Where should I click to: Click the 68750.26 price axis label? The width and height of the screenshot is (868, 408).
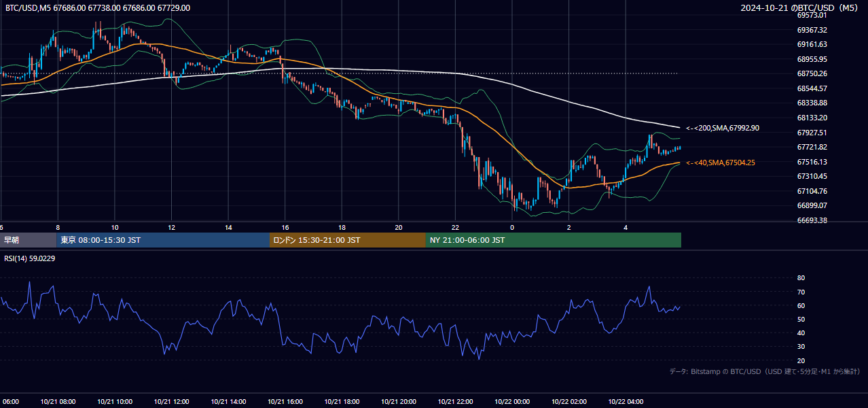[x=812, y=73]
